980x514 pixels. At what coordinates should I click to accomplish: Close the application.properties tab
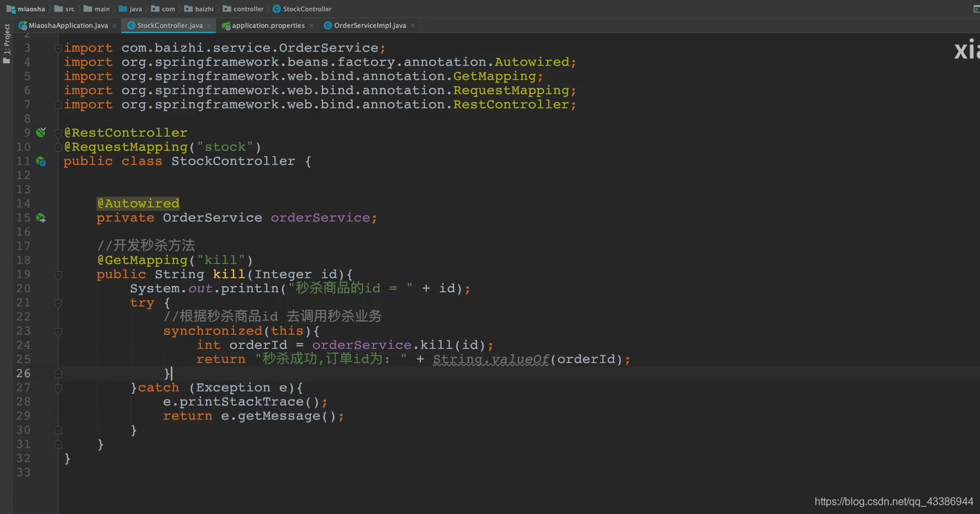click(x=311, y=25)
